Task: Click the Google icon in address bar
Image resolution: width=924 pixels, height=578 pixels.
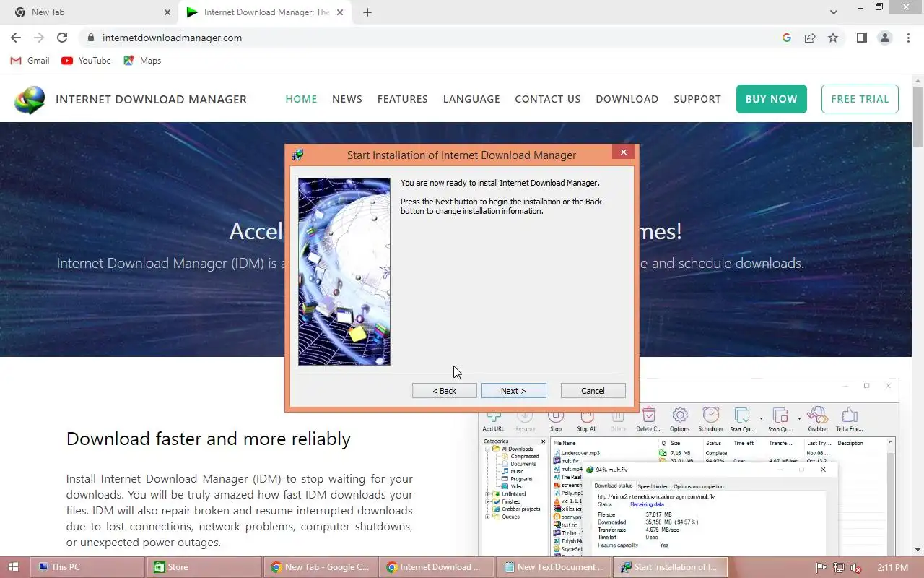Action: (x=787, y=38)
